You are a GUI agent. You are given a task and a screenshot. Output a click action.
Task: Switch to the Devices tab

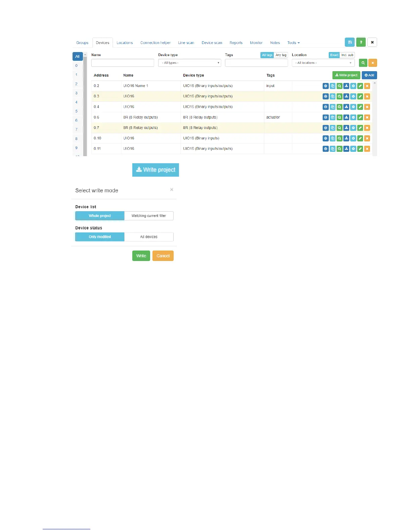102,43
